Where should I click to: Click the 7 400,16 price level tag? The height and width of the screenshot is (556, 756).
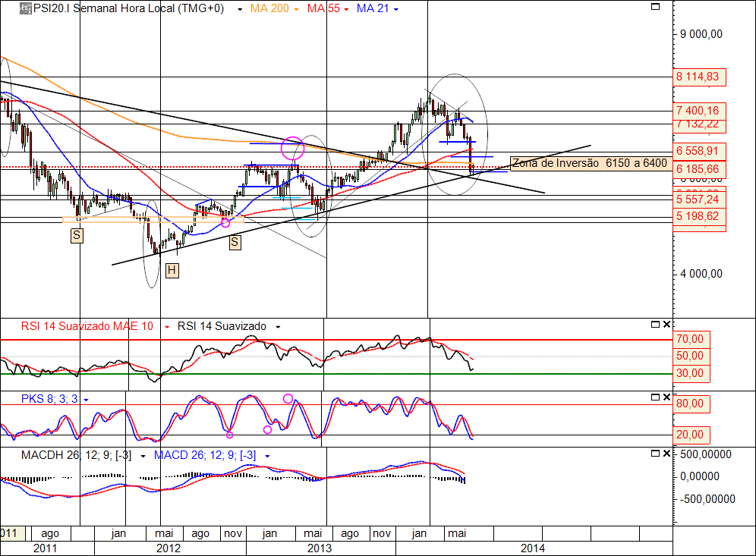coord(699,111)
